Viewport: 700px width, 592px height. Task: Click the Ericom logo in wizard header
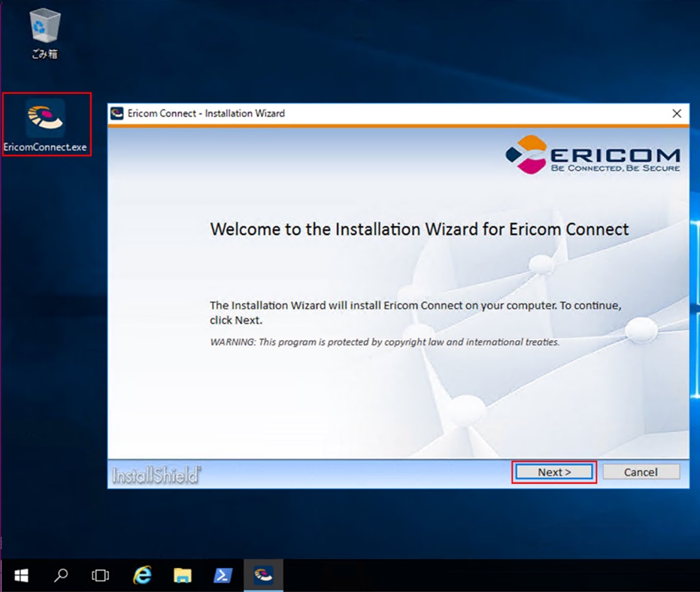pos(593,155)
